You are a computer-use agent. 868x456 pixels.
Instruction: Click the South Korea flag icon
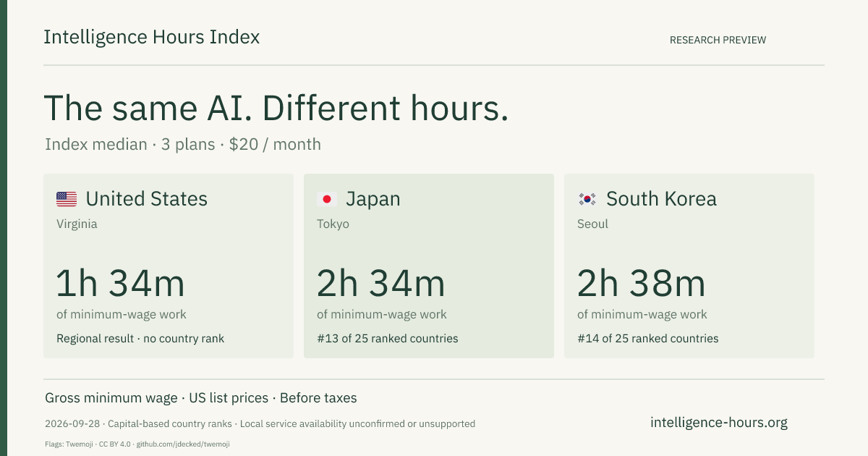coord(587,199)
